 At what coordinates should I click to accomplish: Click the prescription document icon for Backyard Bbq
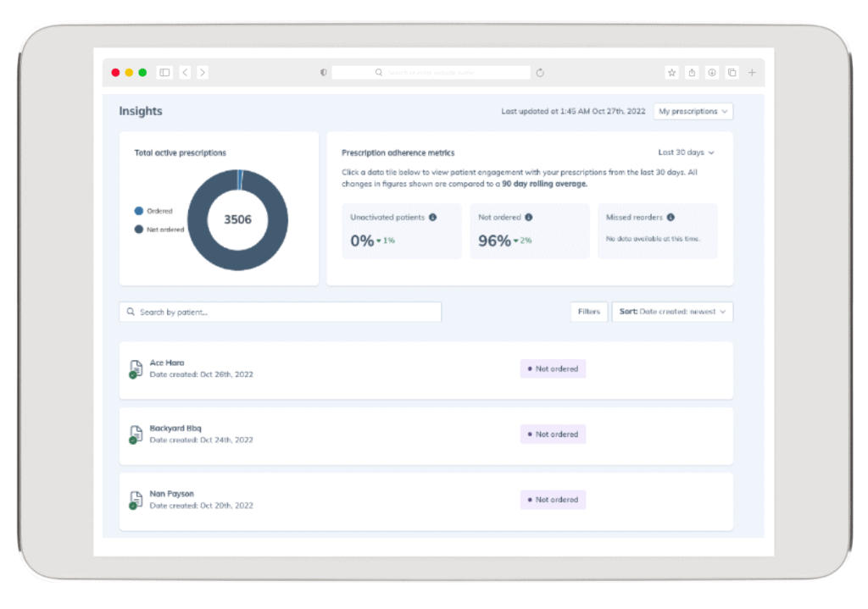pyautogui.click(x=136, y=435)
